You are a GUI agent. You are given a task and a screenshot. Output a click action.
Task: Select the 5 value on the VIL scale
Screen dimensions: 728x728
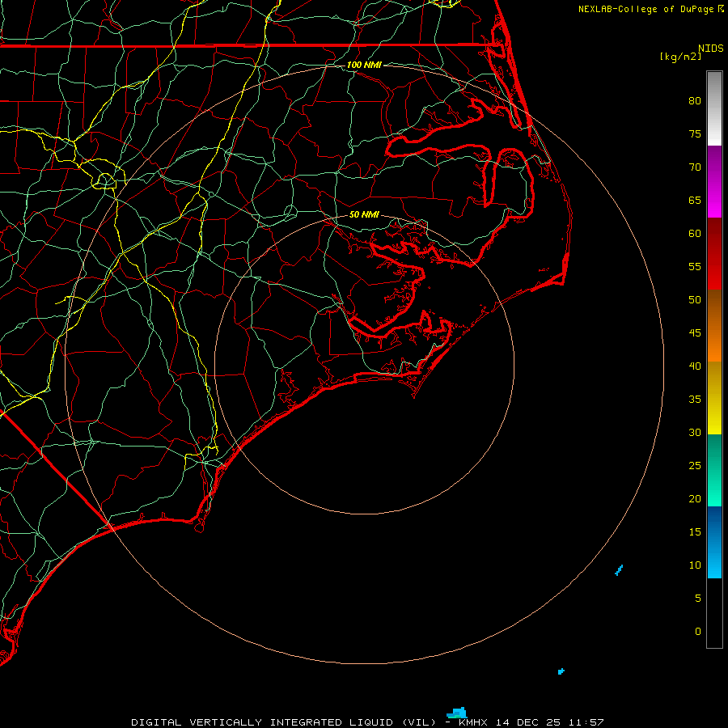click(x=698, y=599)
